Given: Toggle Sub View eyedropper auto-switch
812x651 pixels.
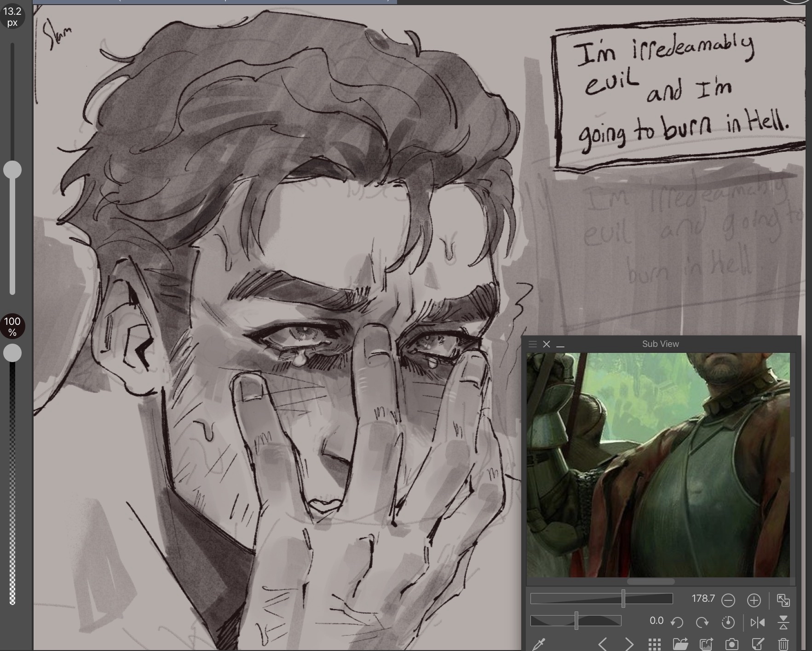Looking at the screenshot, I should [539, 644].
